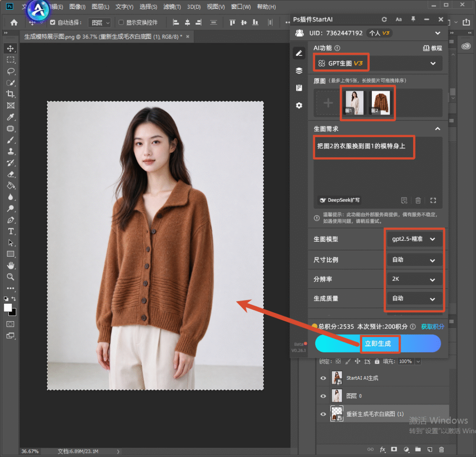Screen dimensions: 476x457
Task: Toggle lock all on layer
Action: [377, 361]
